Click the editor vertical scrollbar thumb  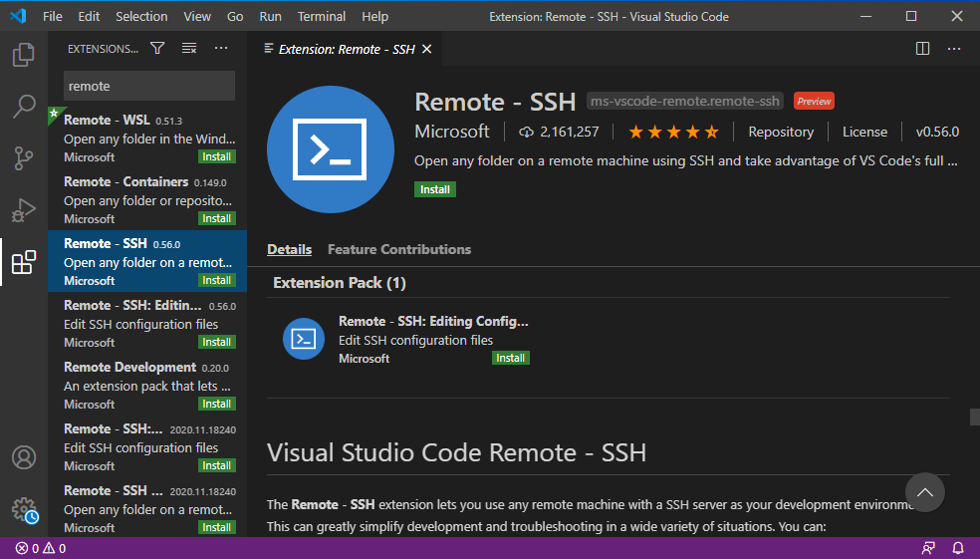pos(975,417)
